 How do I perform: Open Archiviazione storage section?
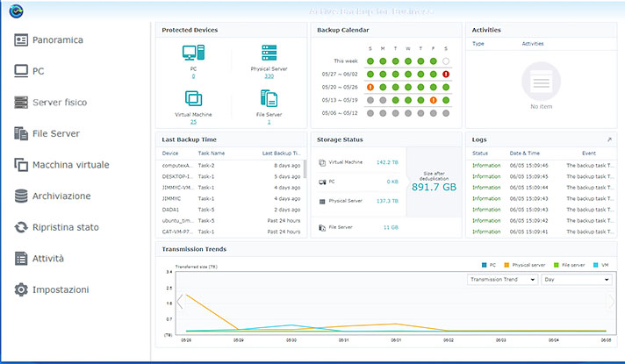pyautogui.click(x=61, y=196)
